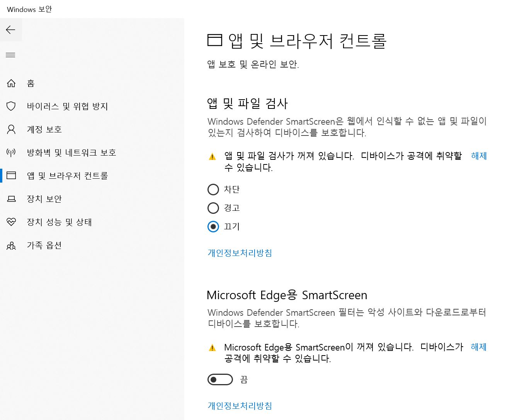Open the home icon in sidebar
The height and width of the screenshot is (420, 515).
pos(11,83)
